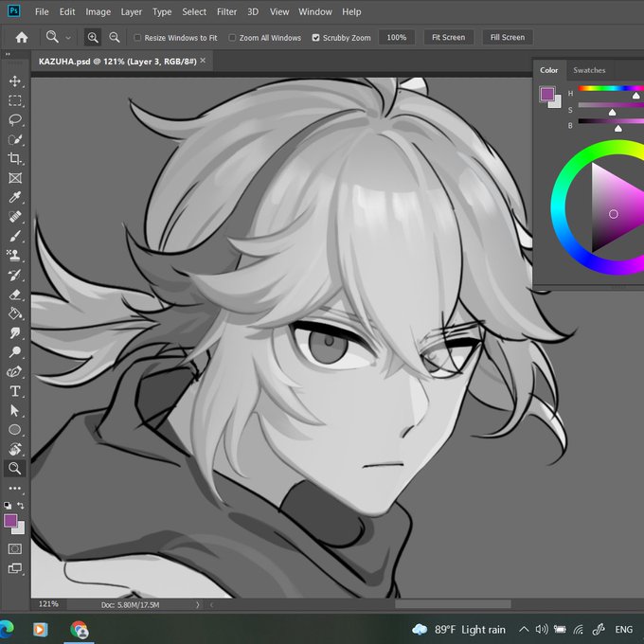Choose the Zoom In mode button
644x644 pixels.
pyautogui.click(x=93, y=37)
